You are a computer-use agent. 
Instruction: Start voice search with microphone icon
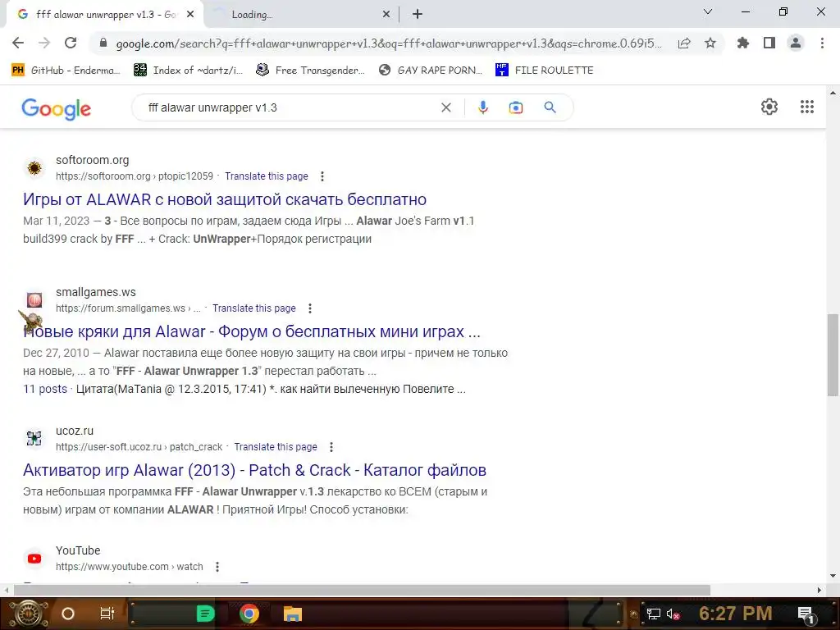click(x=482, y=107)
